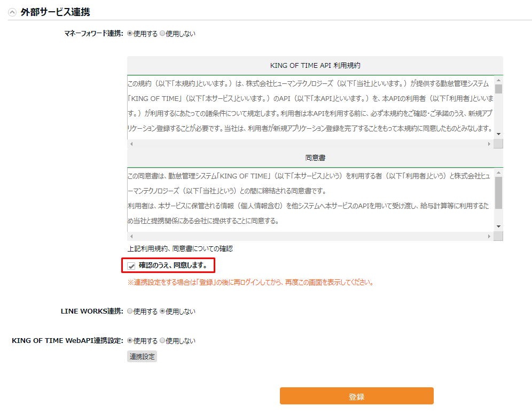The image size is (532, 414).
Task: Click the 外部サービス連携 section title
Action: coord(56,12)
